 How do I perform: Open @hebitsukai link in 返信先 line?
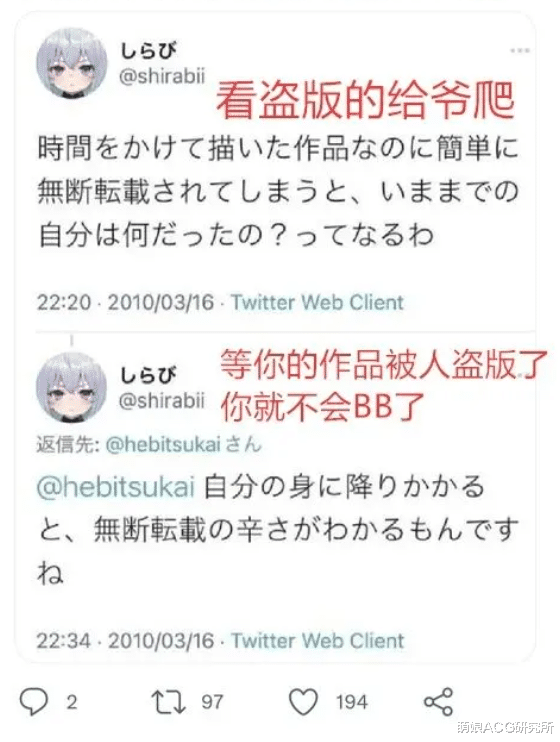(x=163, y=445)
